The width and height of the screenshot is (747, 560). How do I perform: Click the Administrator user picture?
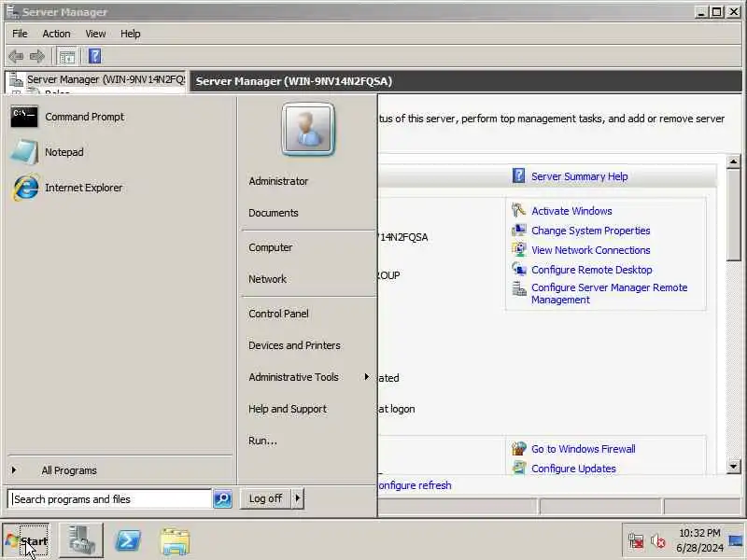308,129
